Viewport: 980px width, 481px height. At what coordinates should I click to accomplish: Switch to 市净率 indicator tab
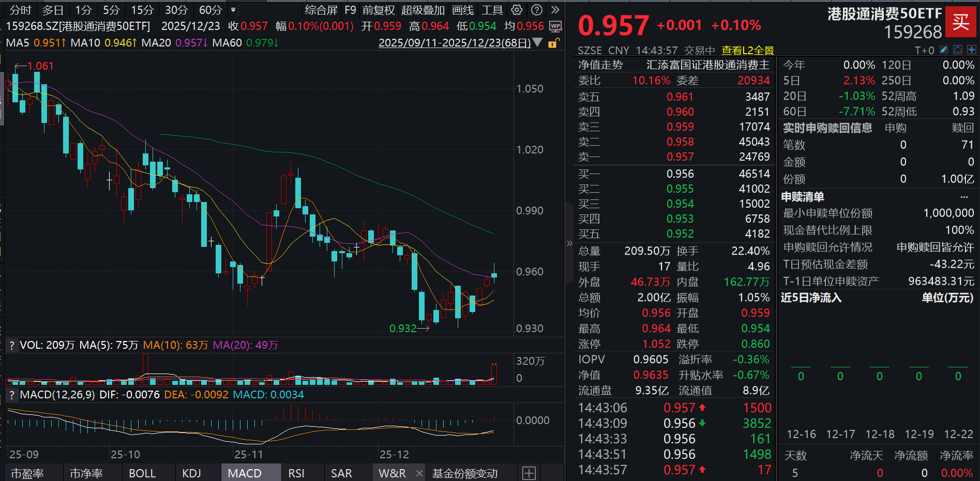point(86,473)
